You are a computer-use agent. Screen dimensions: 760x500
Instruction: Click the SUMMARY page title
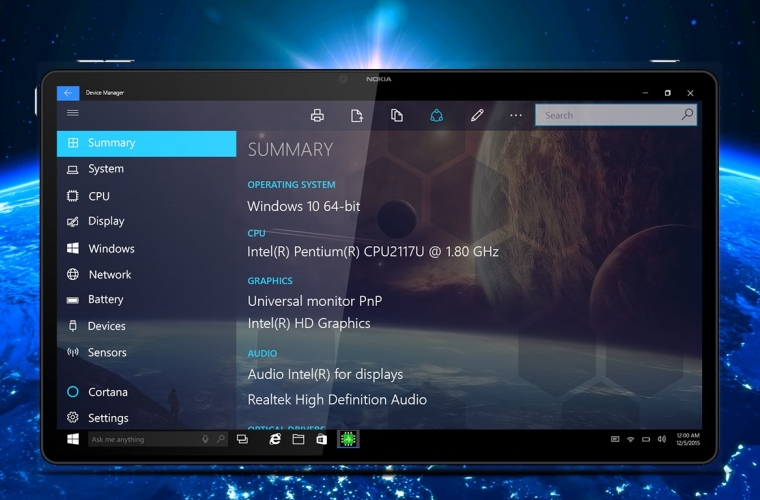pyautogui.click(x=290, y=149)
